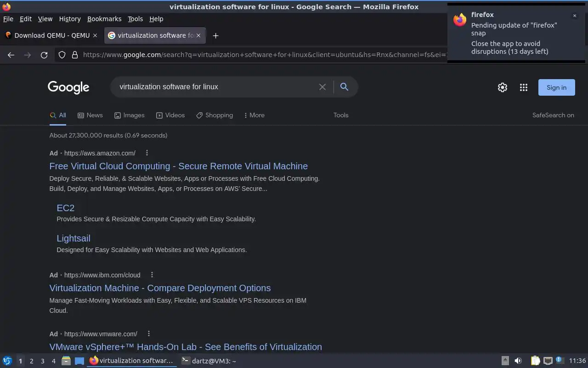Switch to Videos results
This screenshot has height=368, width=588.
pos(170,115)
